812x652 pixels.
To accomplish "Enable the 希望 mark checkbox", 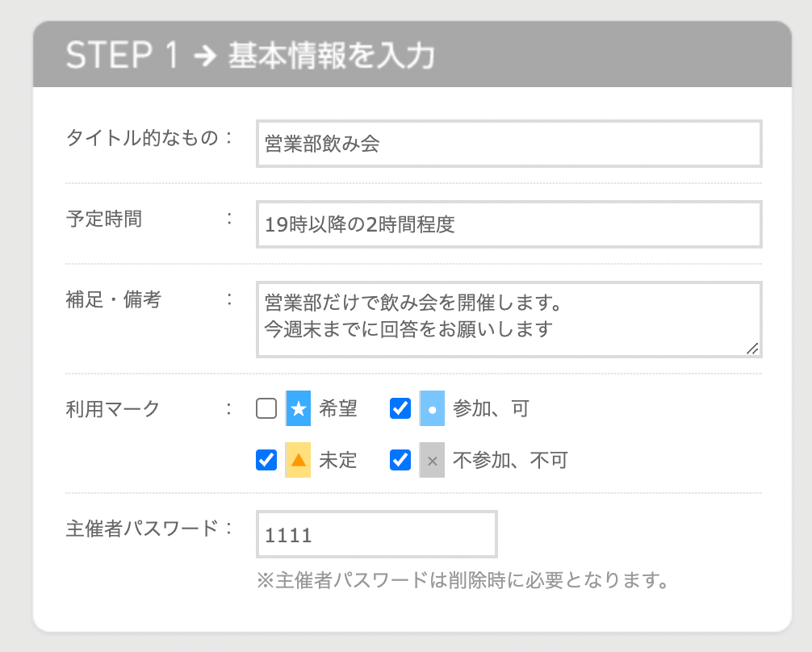I will point(266,409).
